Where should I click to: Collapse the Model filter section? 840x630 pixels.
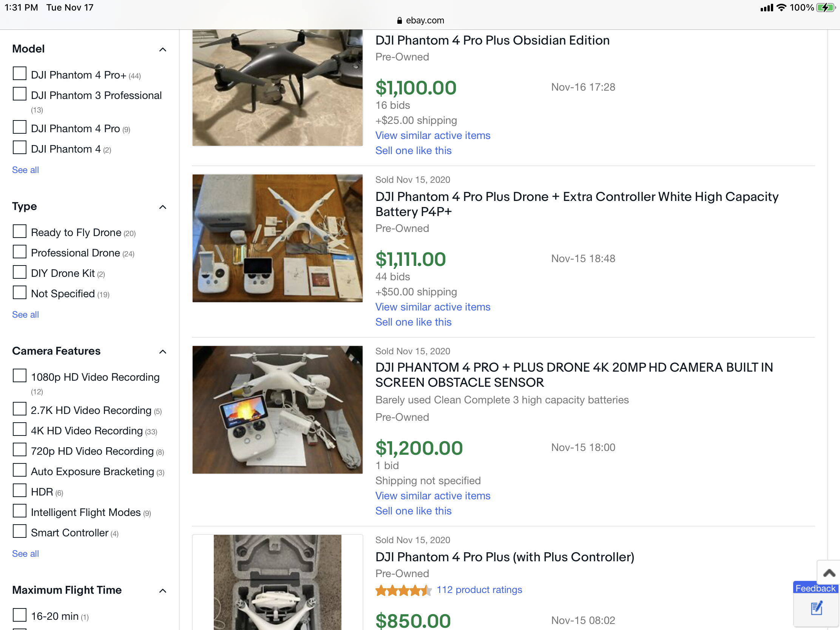click(162, 49)
